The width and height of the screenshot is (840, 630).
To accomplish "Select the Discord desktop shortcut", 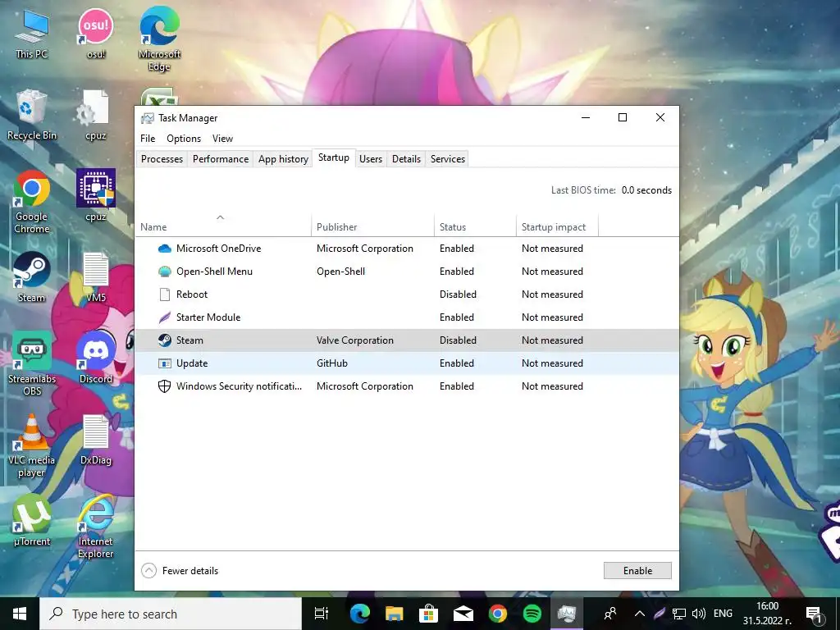I will [x=96, y=358].
